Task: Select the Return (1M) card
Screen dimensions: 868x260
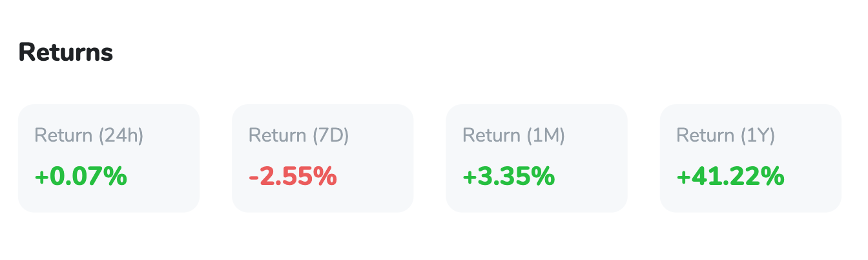Action: [537, 158]
